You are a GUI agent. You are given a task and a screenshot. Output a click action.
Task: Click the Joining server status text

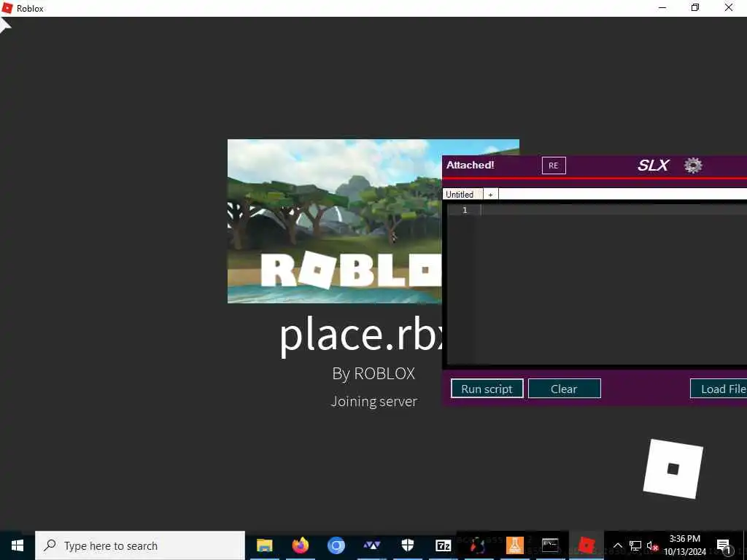coord(374,402)
